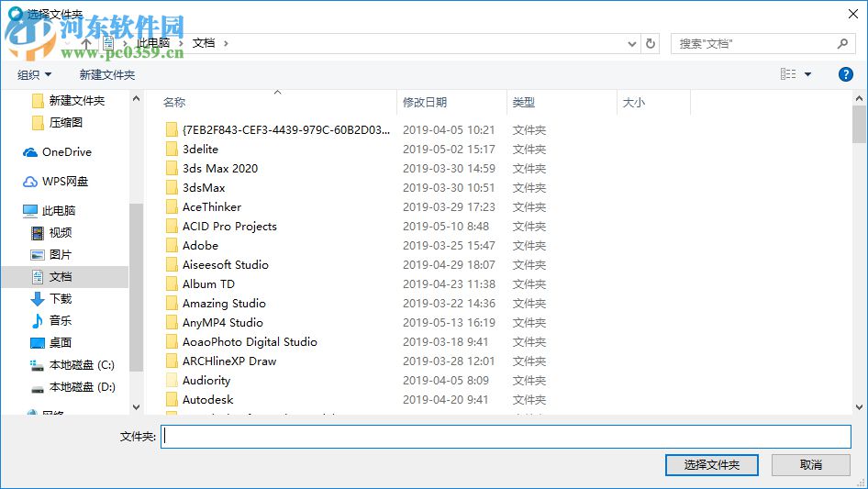Select the {7EB2F843-CEF3-4439... folder
The width and height of the screenshot is (868, 489).
tap(286, 129)
